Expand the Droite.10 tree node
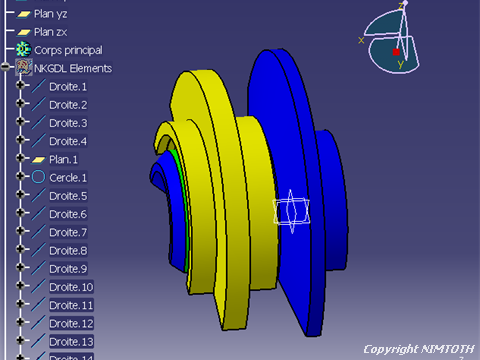 (20, 285)
